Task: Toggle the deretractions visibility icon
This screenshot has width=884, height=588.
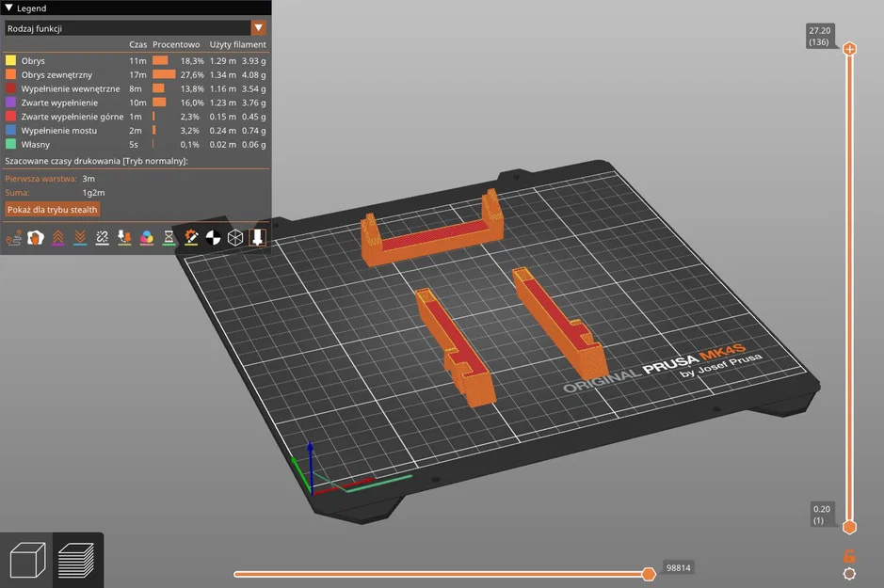Action: pyautogui.click(x=80, y=238)
